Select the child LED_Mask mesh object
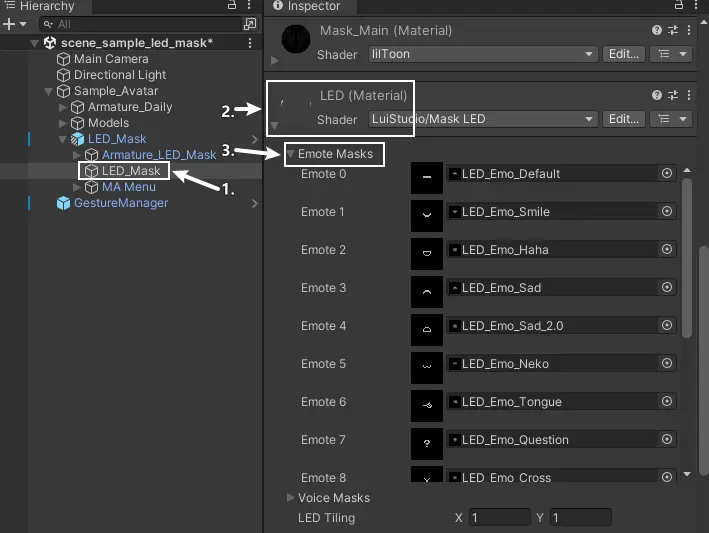 pyautogui.click(x=131, y=171)
